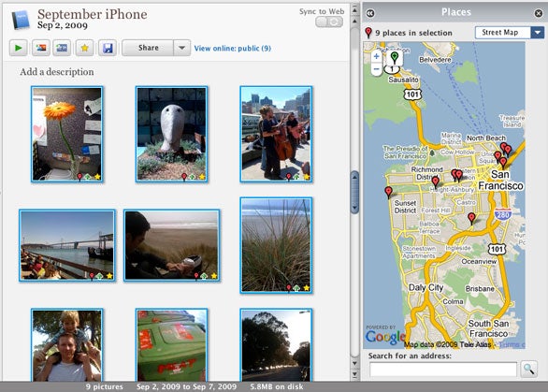Click the green placemark pin tool
This screenshot has height=392, width=548.
(395, 58)
